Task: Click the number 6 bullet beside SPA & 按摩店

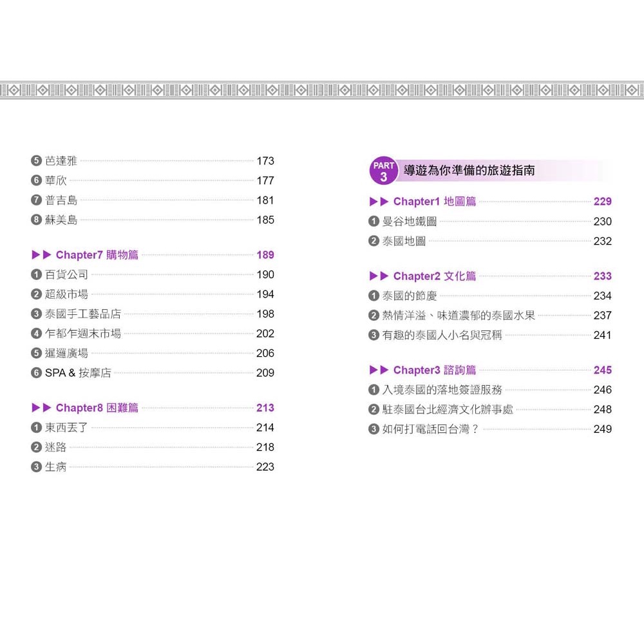Action: (x=37, y=373)
